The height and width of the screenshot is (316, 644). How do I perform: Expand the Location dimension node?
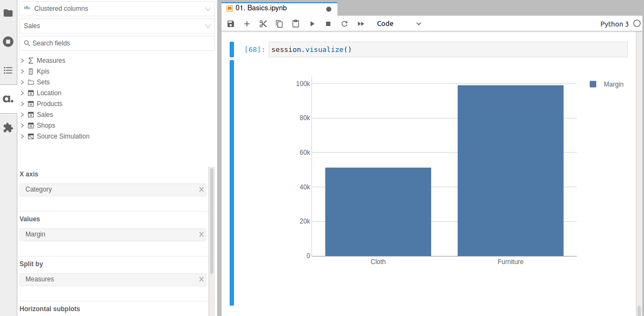pyautogui.click(x=22, y=93)
